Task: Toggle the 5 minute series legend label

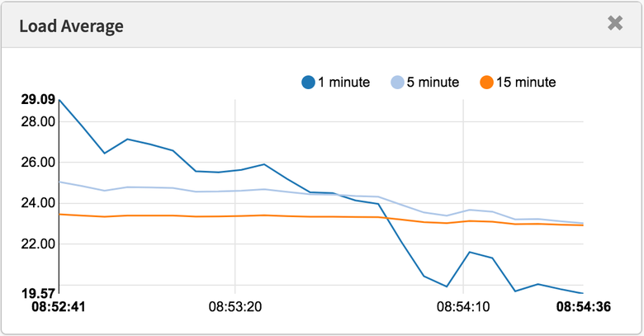Action: tap(433, 83)
